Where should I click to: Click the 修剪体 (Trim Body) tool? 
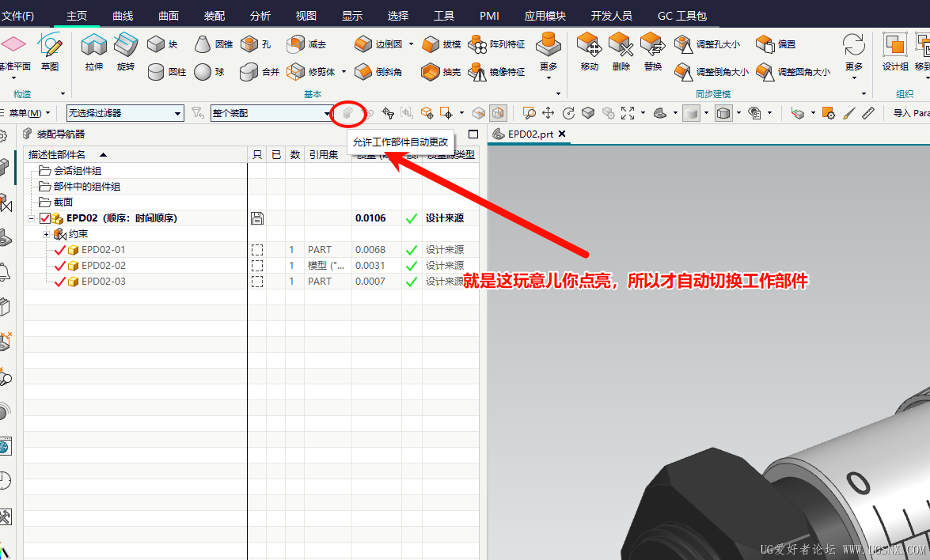(311, 72)
